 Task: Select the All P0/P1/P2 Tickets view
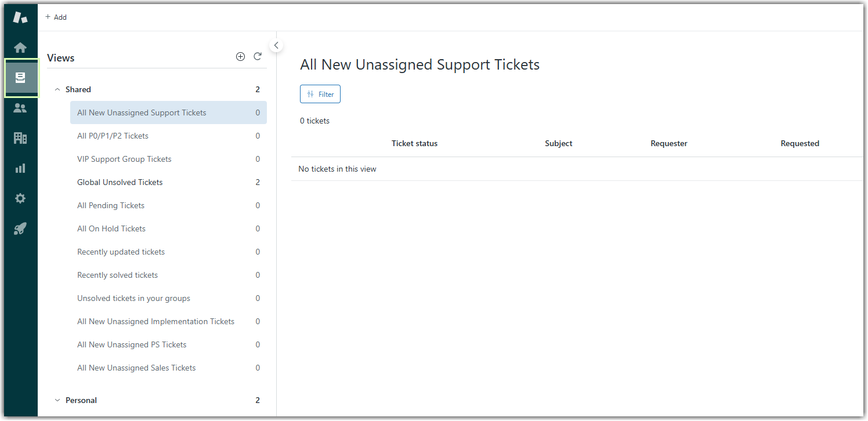click(113, 136)
